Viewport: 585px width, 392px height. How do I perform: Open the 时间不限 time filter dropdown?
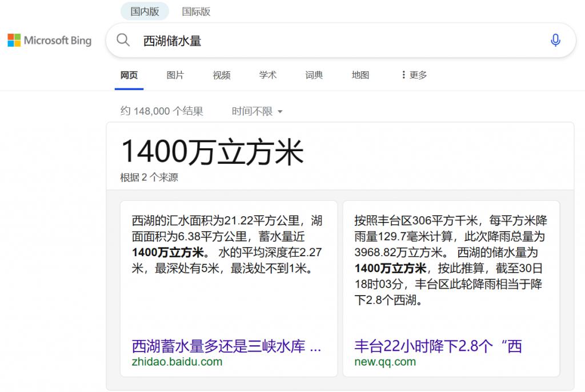coord(257,111)
